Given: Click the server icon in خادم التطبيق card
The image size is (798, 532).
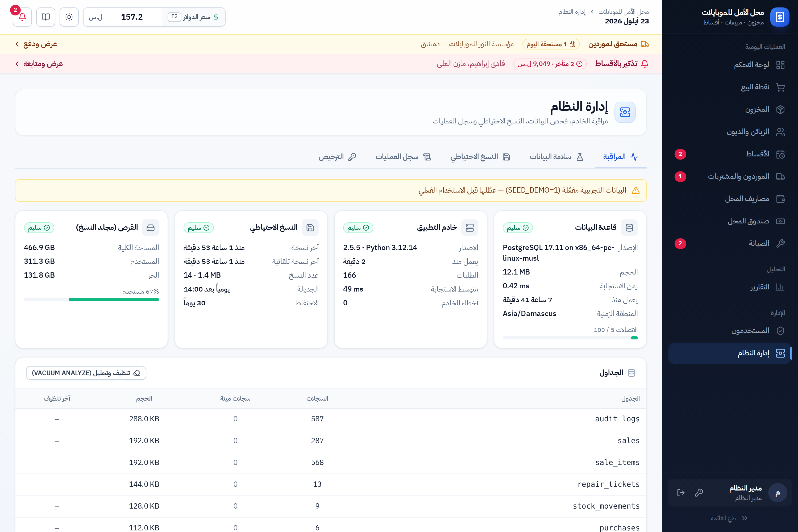Looking at the screenshot, I should pos(469,227).
